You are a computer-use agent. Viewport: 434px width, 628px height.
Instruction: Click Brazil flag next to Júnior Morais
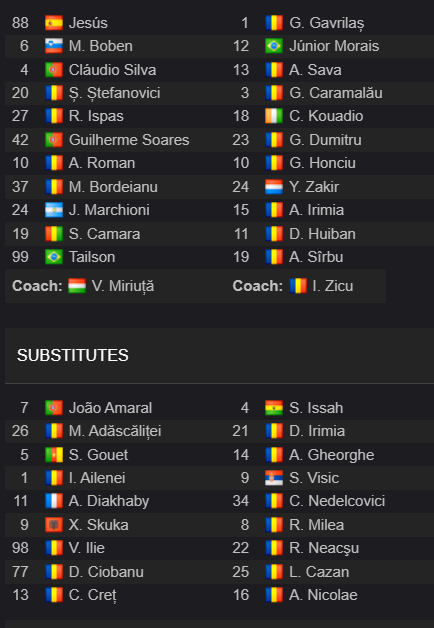(274, 46)
